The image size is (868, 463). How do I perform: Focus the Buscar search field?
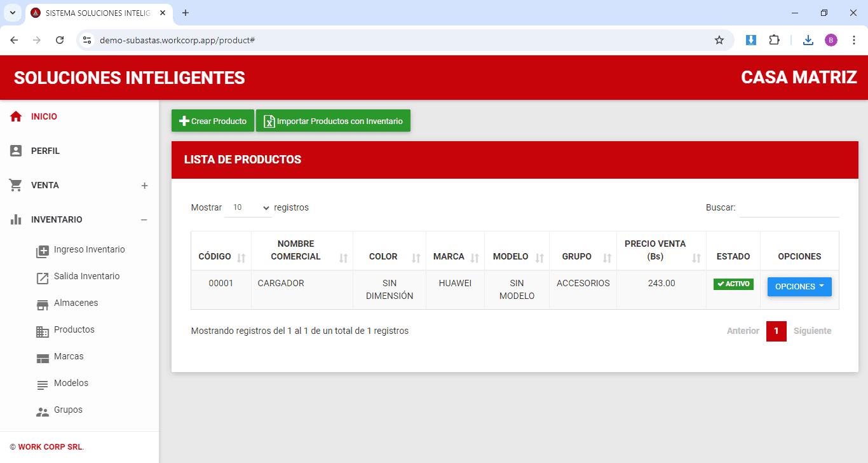click(789, 207)
